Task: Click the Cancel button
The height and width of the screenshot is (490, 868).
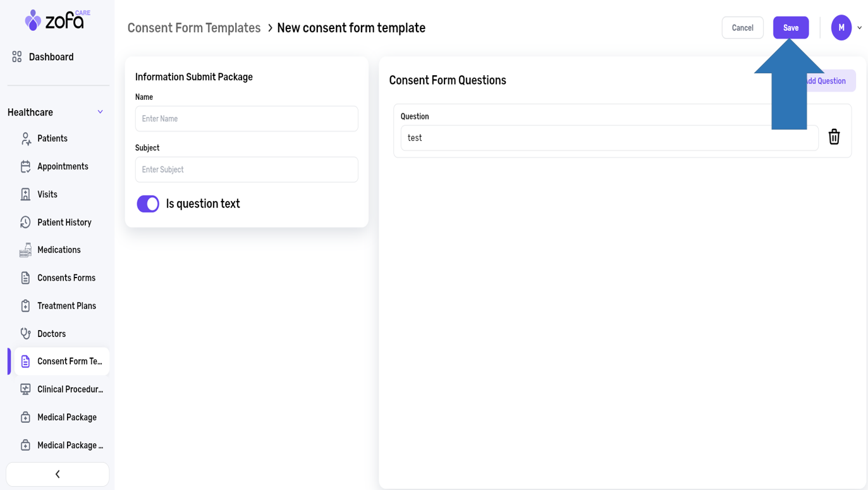Action: [742, 28]
